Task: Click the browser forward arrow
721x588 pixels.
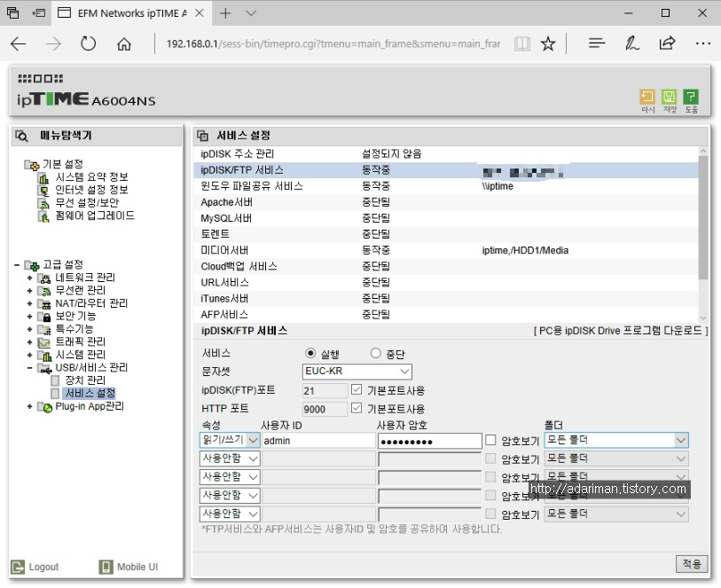Action: (53, 43)
